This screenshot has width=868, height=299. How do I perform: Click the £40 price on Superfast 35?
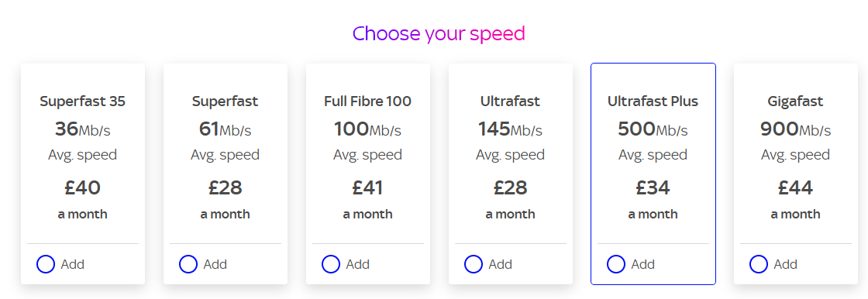[82, 187]
